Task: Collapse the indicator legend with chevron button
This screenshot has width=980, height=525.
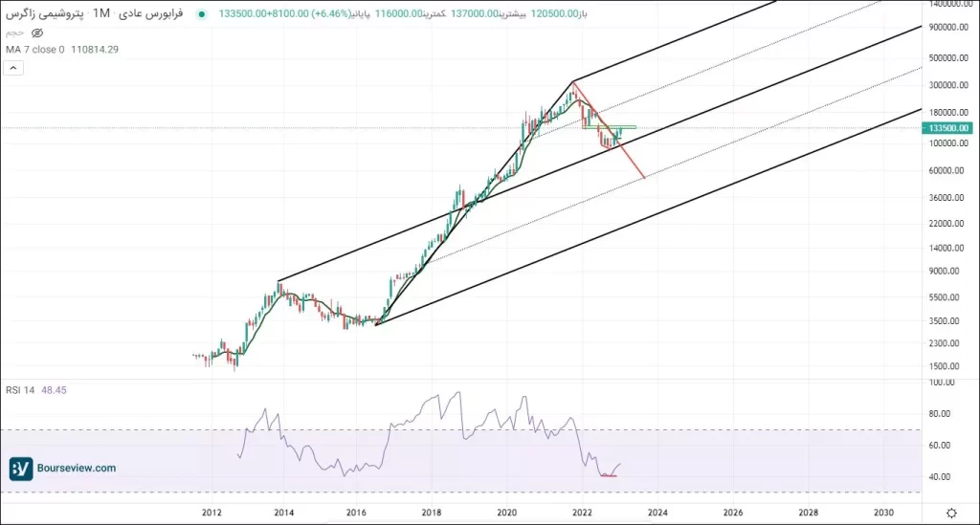Action: [13, 68]
